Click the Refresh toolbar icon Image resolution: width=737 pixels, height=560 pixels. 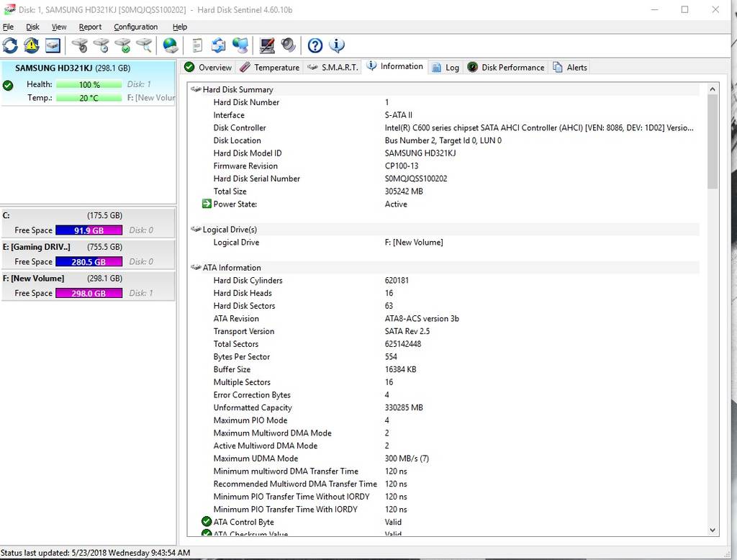[10, 45]
